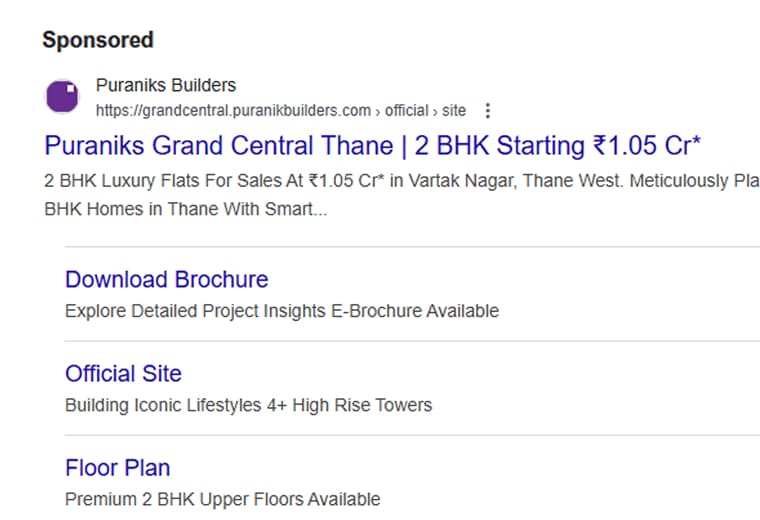The width and height of the screenshot is (760, 520).
Task: Open the Puraniks Grand Central Thane headline link
Action: (373, 145)
